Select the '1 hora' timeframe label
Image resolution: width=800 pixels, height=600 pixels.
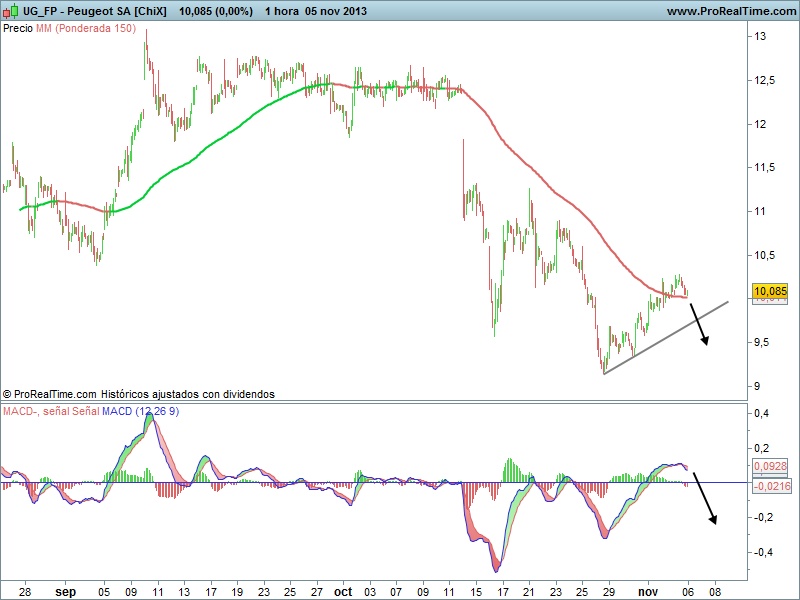282,11
